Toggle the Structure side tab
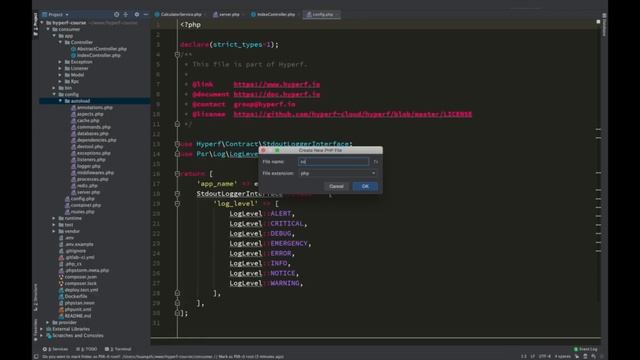The width and height of the screenshot is (640, 360). click(x=36, y=297)
